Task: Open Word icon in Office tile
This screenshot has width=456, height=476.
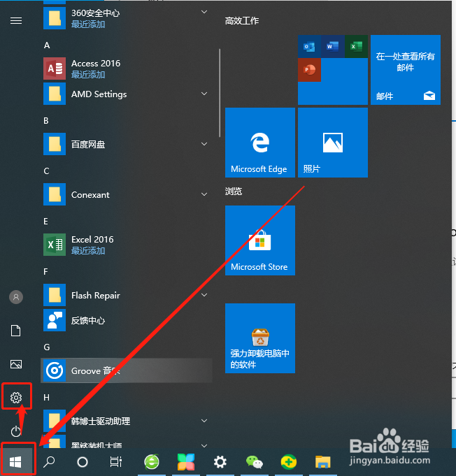Action: tap(333, 46)
